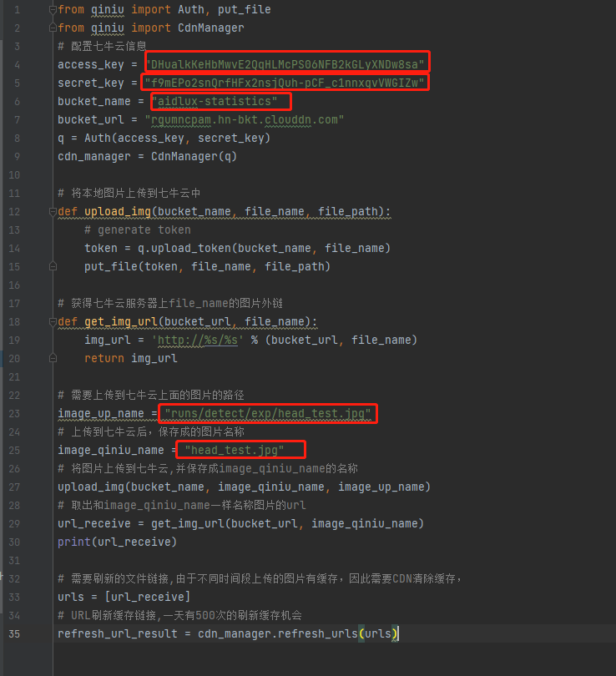Image resolution: width=616 pixels, height=676 pixels.
Task: Click the 'image_up_name' variable on line 23
Action: (x=101, y=413)
